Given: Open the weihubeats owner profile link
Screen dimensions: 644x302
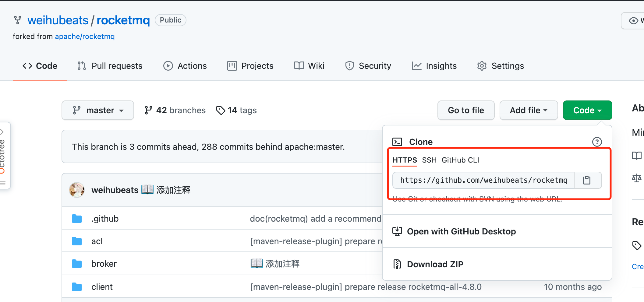Looking at the screenshot, I should tap(58, 20).
